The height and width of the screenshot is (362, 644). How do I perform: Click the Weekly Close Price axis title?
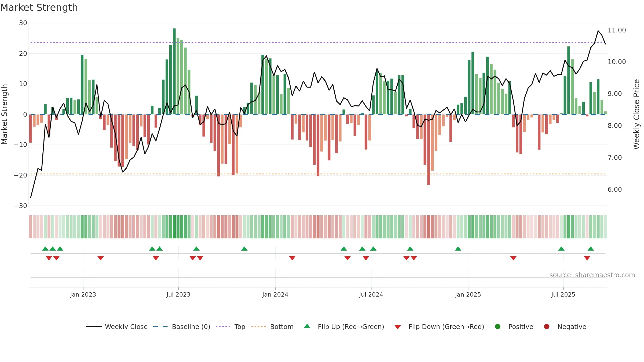tap(636, 114)
